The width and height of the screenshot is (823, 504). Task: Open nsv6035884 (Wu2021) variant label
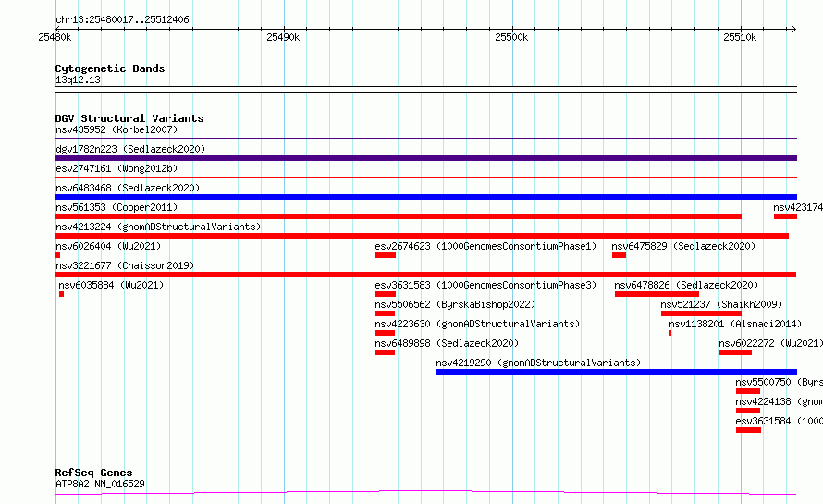(x=111, y=285)
